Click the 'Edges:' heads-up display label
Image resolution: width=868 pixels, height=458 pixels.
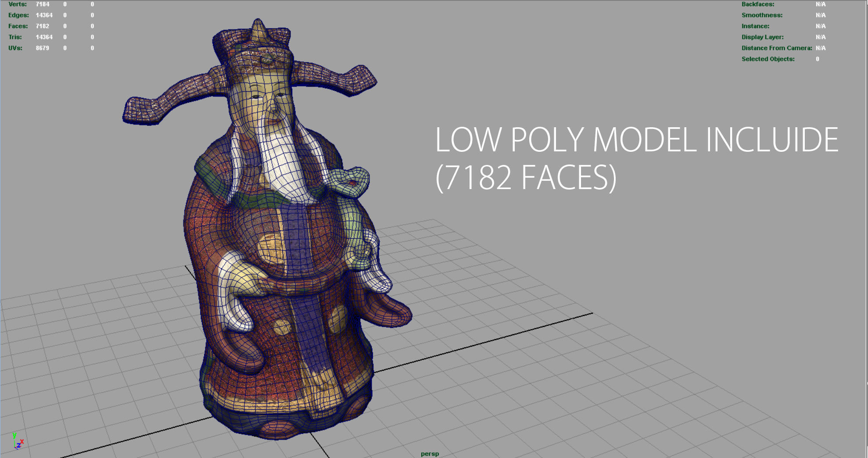18,15
